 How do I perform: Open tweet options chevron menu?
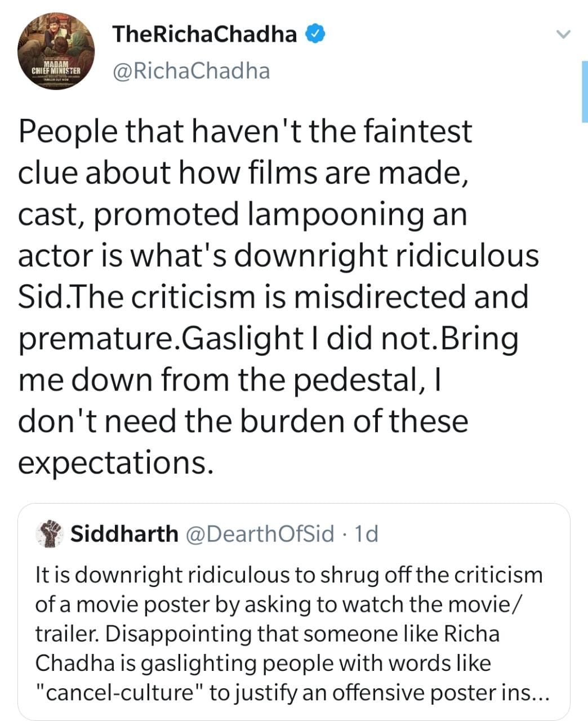[563, 34]
